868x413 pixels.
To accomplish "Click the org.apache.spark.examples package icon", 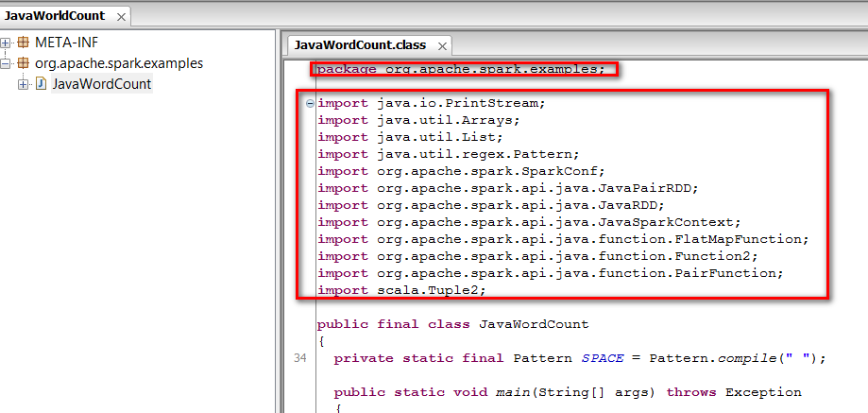I will [x=23, y=63].
